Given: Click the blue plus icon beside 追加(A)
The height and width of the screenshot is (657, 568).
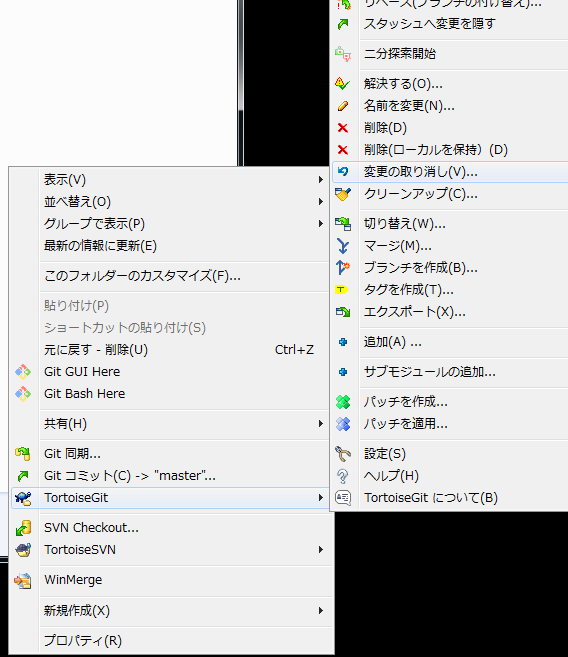Looking at the screenshot, I should coord(343,342).
